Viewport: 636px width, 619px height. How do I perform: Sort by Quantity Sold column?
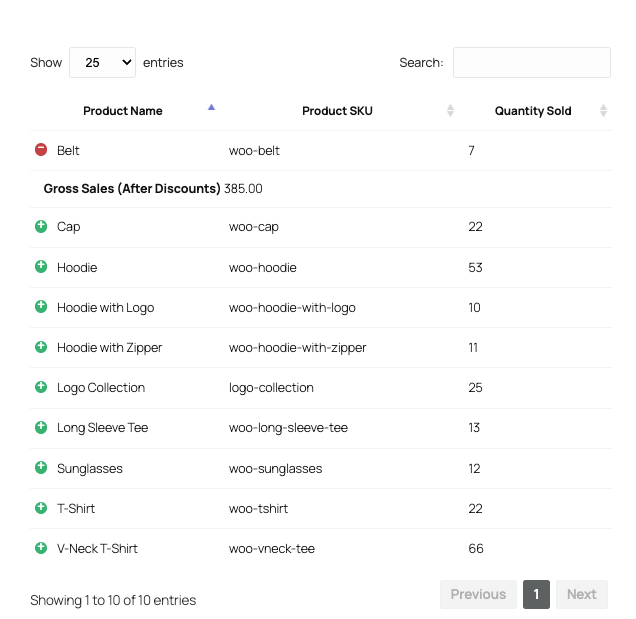(x=533, y=111)
